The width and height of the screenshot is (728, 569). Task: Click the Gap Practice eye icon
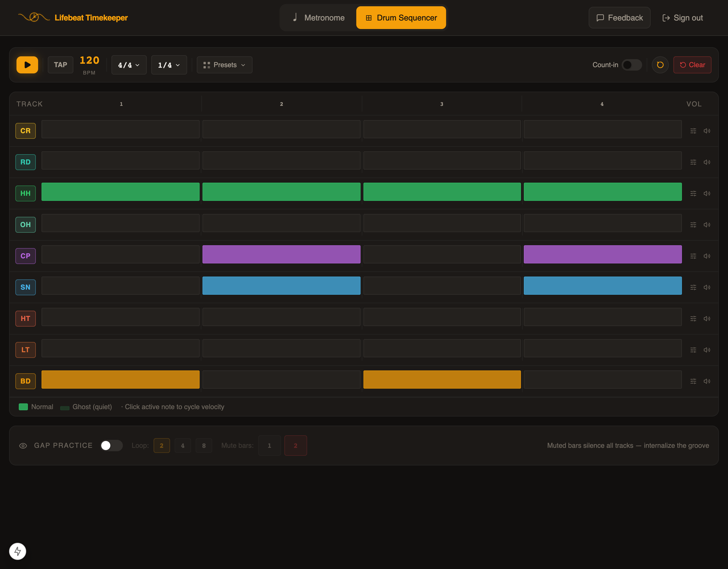click(x=23, y=446)
